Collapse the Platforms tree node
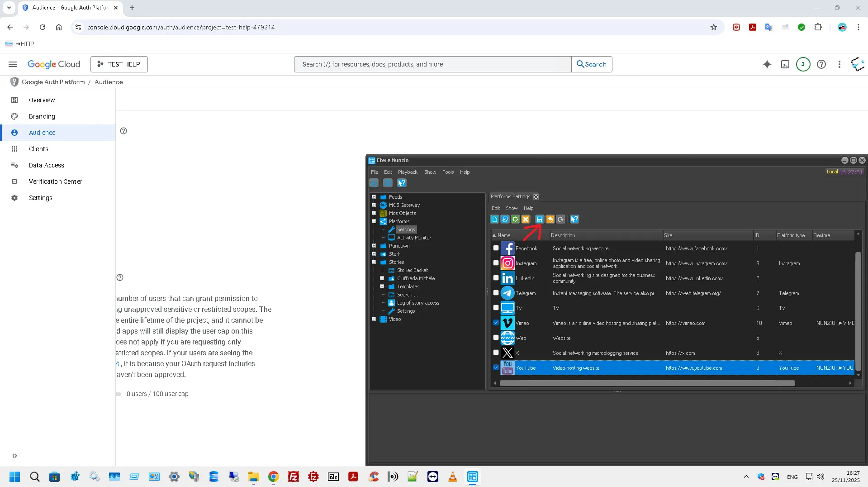Viewport: 868px width, 487px height. pyautogui.click(x=374, y=221)
